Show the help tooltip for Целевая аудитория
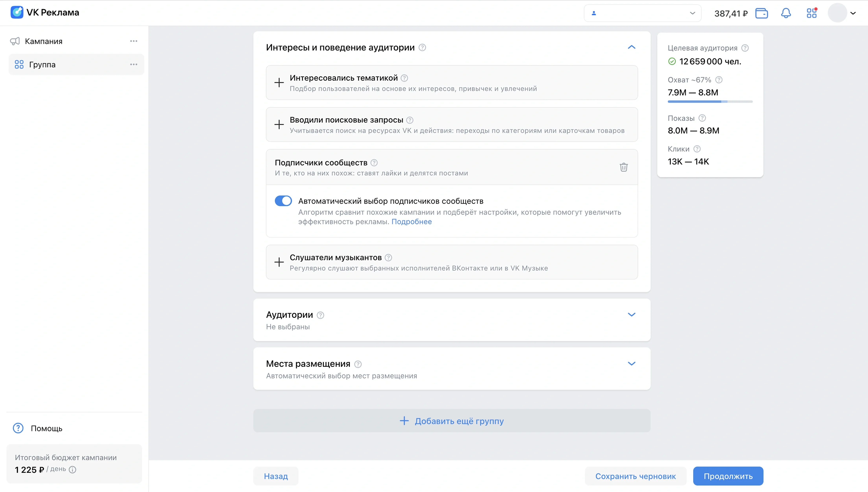868x492 pixels. 745,48
